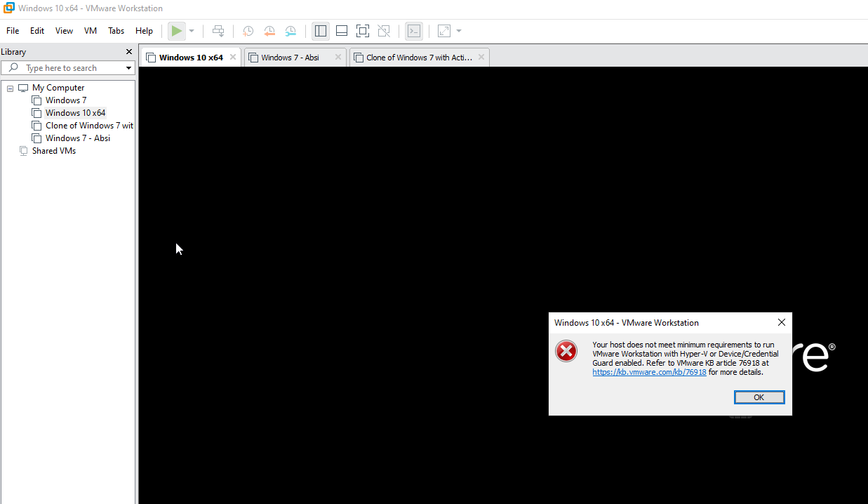Click the VMware Workstation title bar icon
Viewport: 868px width, 504px height.
click(x=9, y=8)
